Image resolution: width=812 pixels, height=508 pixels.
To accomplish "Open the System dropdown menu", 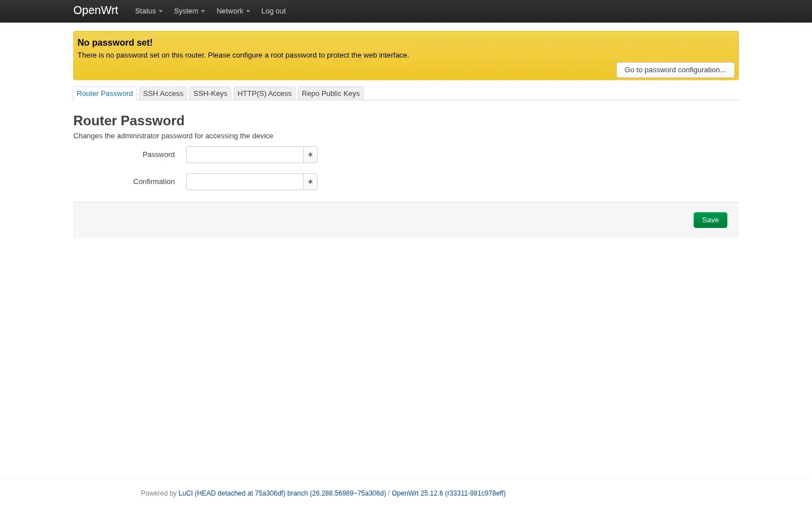I will click(189, 11).
